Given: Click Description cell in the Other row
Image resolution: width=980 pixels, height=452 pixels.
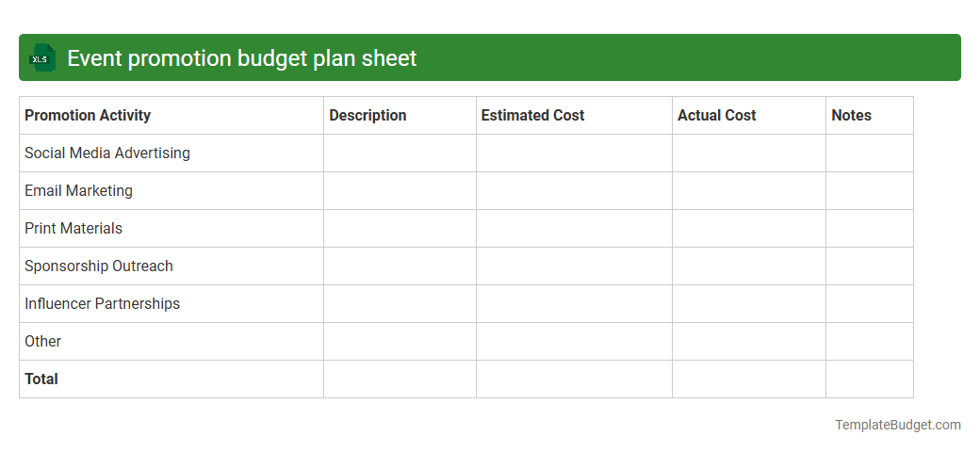Looking at the screenshot, I should [400, 342].
